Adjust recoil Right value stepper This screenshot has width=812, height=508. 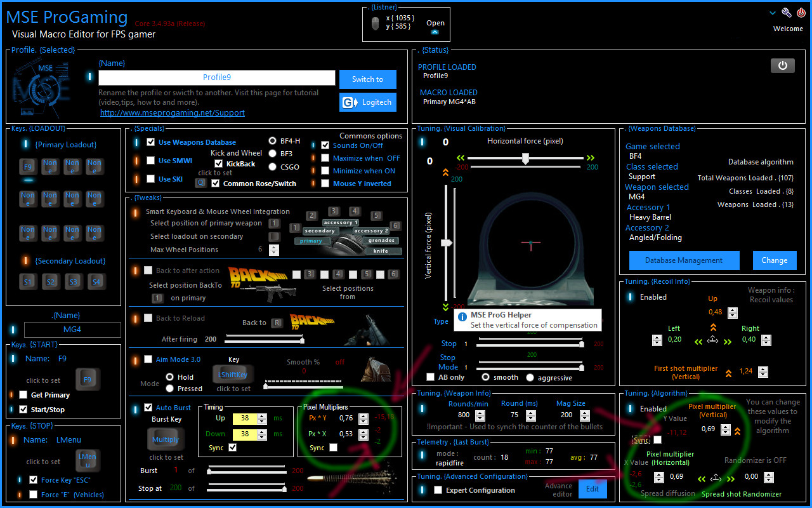[x=766, y=340]
